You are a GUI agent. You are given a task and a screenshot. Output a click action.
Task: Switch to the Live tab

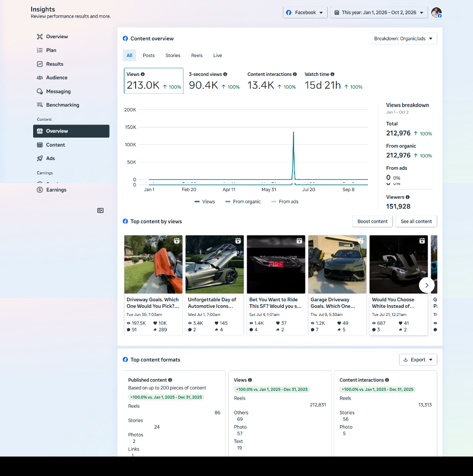point(217,56)
